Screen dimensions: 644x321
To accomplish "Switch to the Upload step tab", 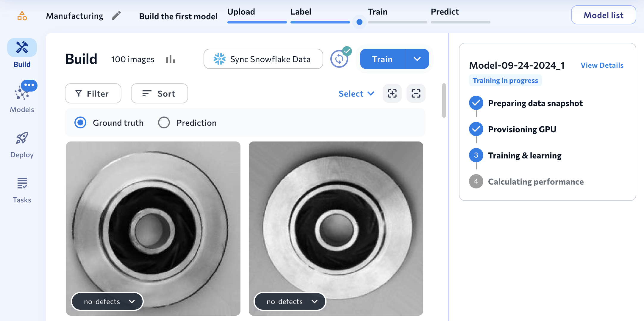I will [x=241, y=12].
